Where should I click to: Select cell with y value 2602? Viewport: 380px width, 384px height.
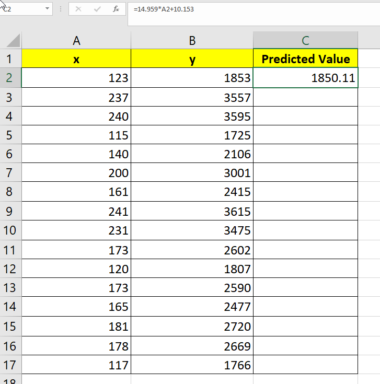[x=192, y=250]
